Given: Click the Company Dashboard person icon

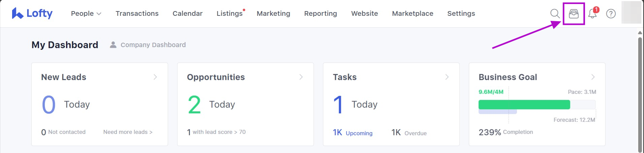Looking at the screenshot, I should point(113,45).
